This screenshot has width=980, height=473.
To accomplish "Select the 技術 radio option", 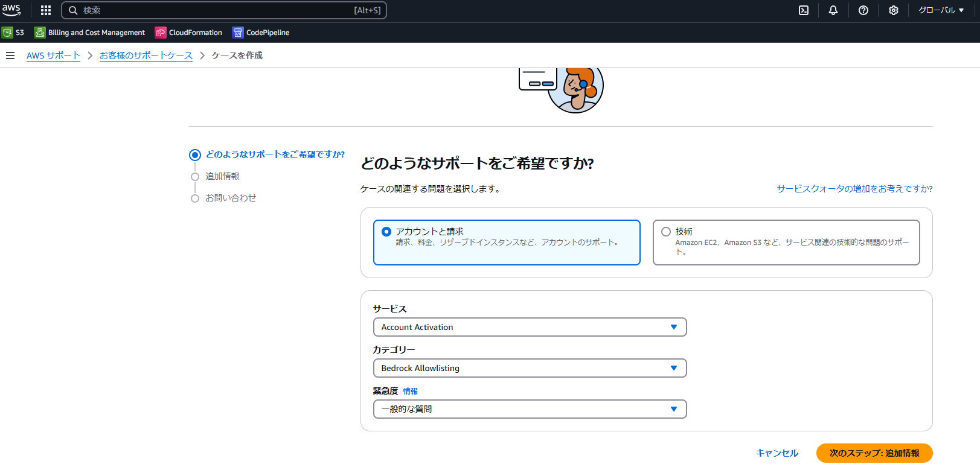I will click(x=786, y=243).
